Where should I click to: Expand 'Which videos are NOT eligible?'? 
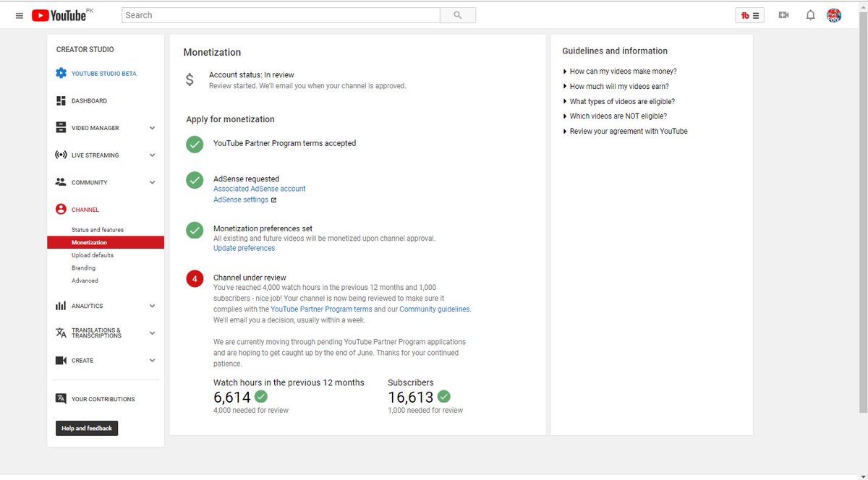tap(615, 116)
